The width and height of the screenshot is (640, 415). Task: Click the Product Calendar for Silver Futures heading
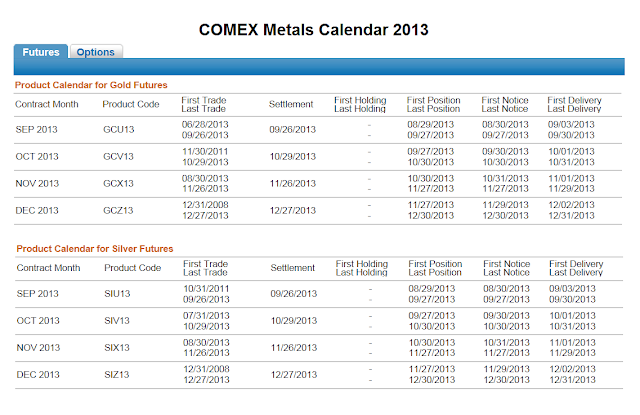(x=94, y=248)
